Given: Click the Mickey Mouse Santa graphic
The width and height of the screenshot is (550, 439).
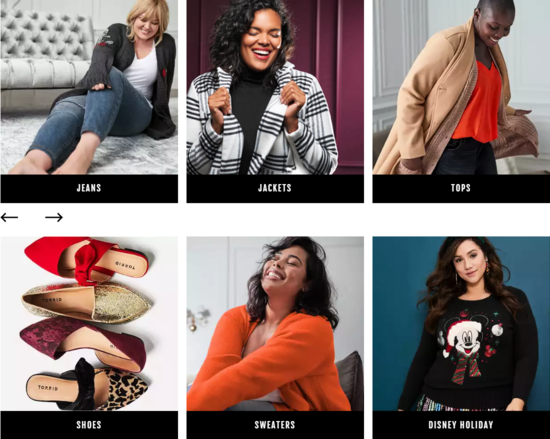Looking at the screenshot, I should (468, 345).
